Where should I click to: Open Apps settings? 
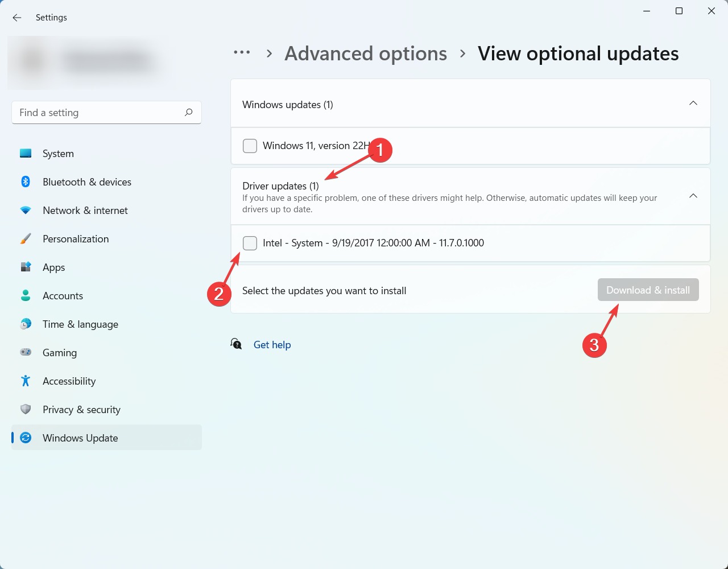(107, 267)
